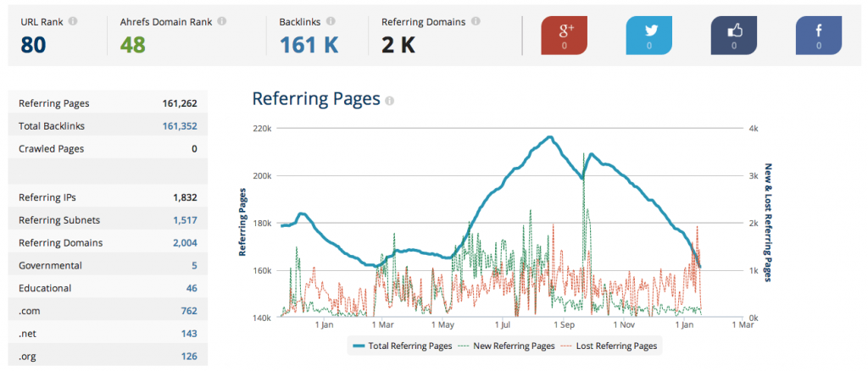Click the Governmental row label

point(50,265)
